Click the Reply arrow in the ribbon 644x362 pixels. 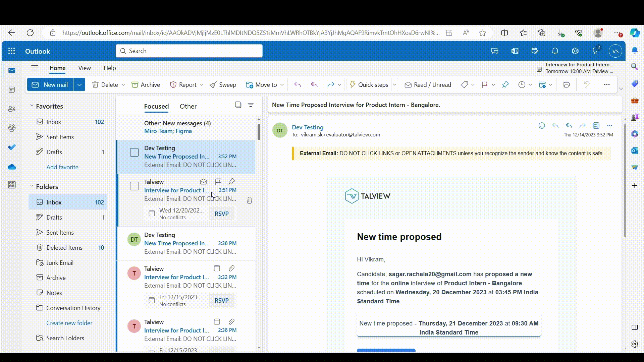pyautogui.click(x=298, y=85)
